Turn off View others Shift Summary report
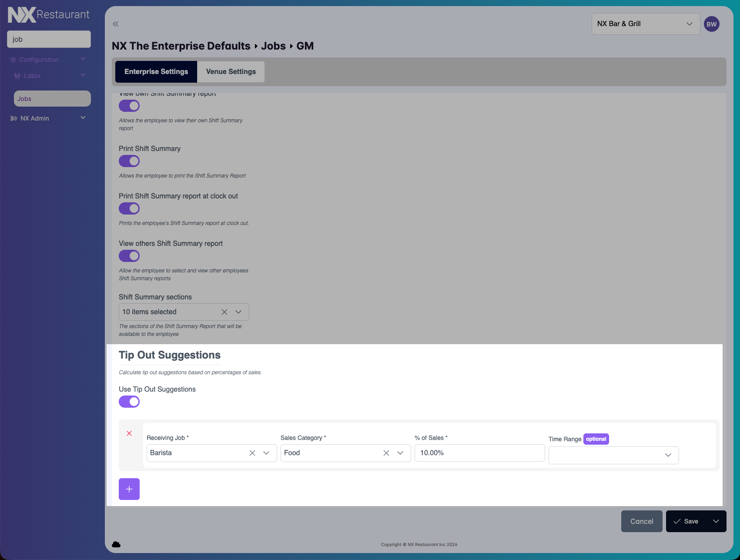740x560 pixels. coord(129,256)
